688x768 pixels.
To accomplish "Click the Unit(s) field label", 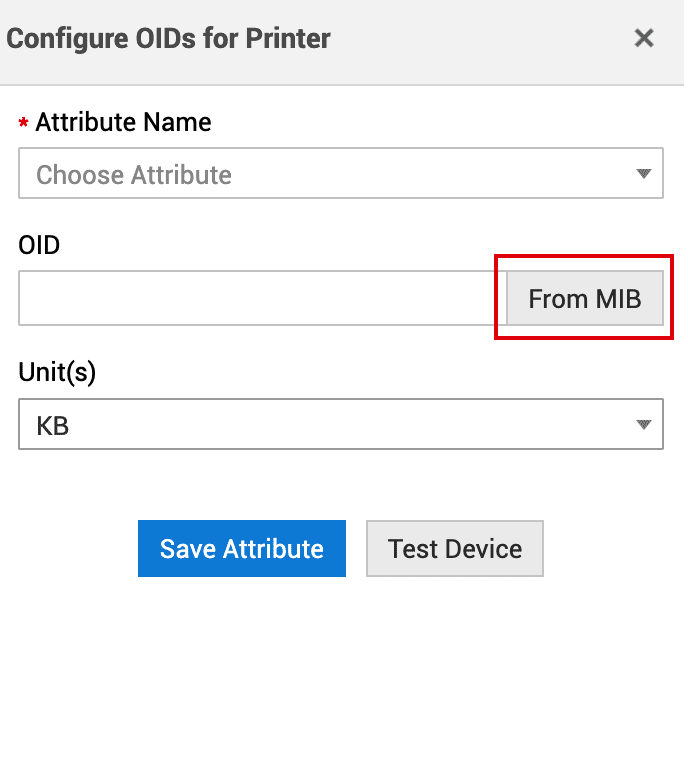I will (x=57, y=372).
